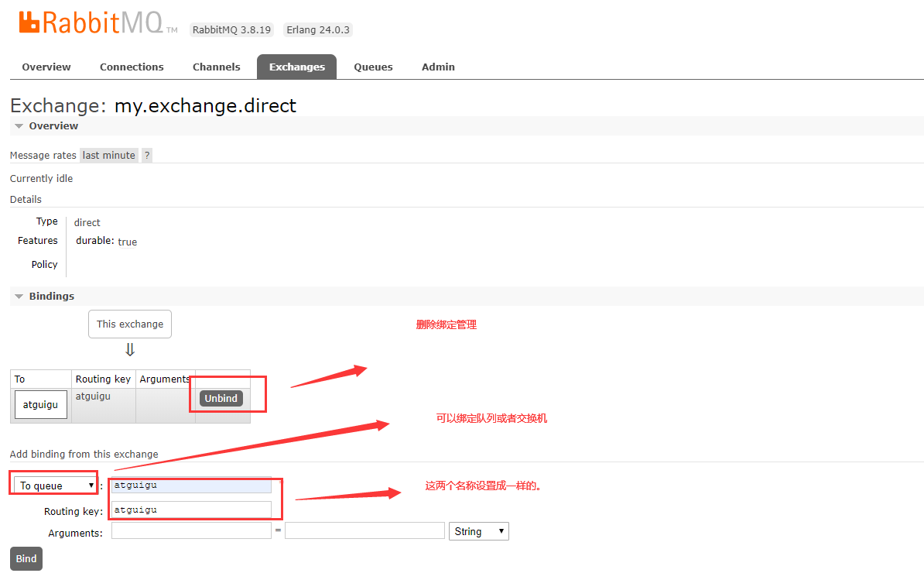Click the Arguments key input field

pyautogui.click(x=191, y=530)
